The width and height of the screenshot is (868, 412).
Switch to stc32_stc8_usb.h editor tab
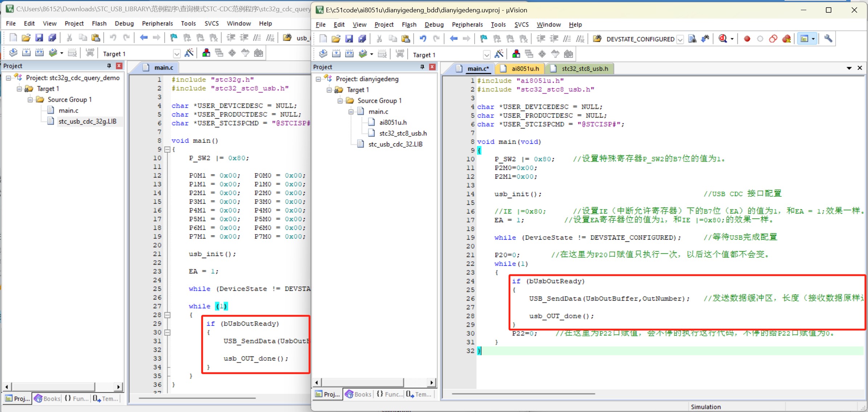580,68
